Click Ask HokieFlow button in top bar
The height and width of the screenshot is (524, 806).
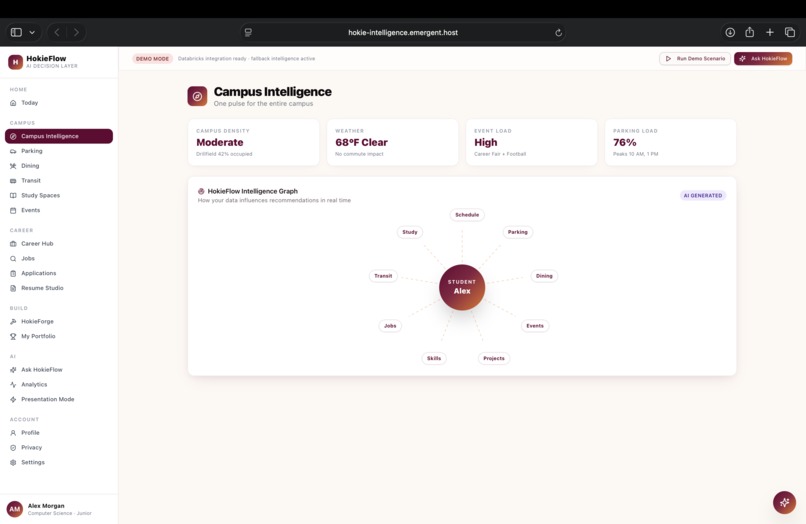pos(763,59)
